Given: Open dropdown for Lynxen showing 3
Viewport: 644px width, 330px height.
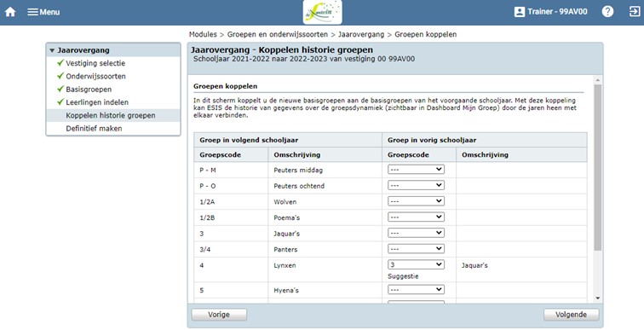Looking at the screenshot, I should click(x=416, y=264).
